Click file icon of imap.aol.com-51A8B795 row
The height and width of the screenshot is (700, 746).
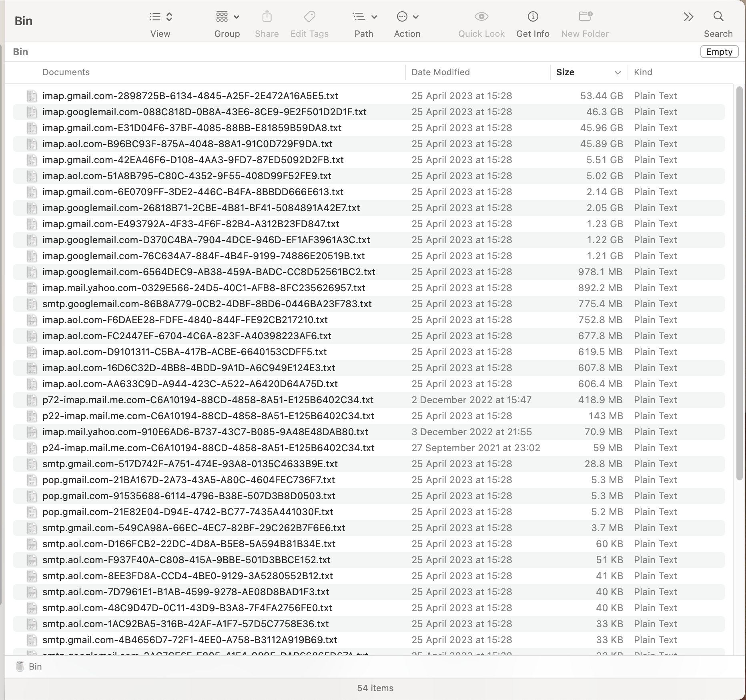click(x=32, y=176)
